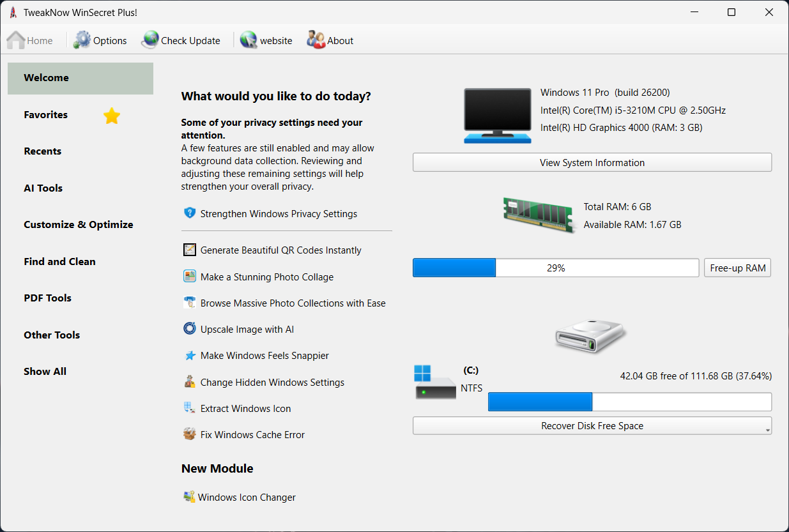The height and width of the screenshot is (532, 789).
Task: Click the Extract Windows Icon icon
Action: 189,408
